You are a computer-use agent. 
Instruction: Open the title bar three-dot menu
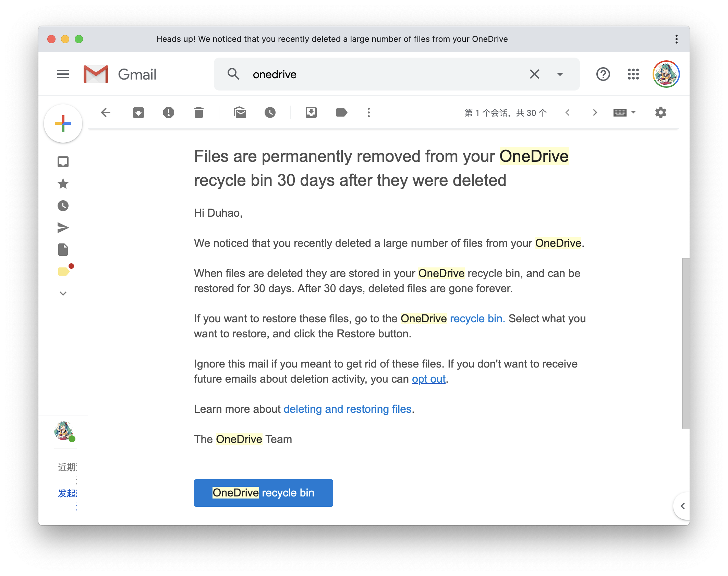677,39
